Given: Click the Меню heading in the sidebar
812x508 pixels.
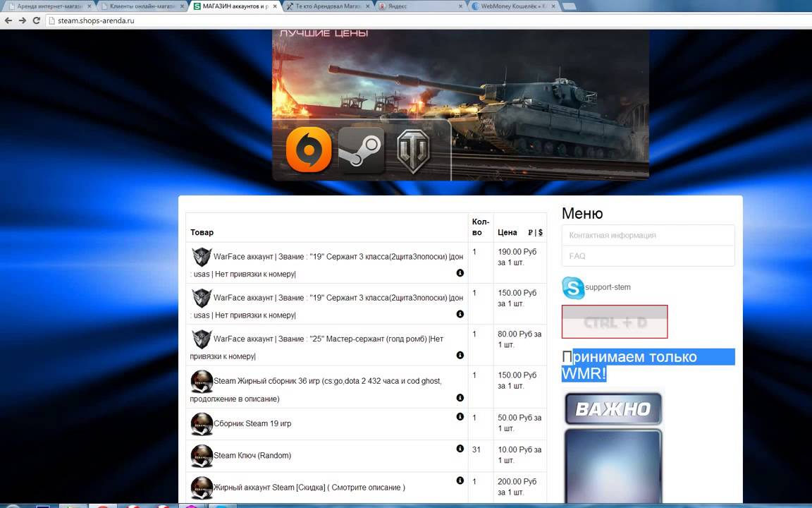Looking at the screenshot, I should [x=582, y=213].
